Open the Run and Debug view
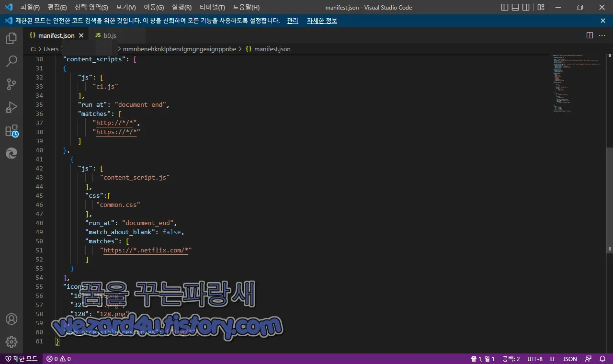Screen dimensions: 613x364 click(11, 107)
